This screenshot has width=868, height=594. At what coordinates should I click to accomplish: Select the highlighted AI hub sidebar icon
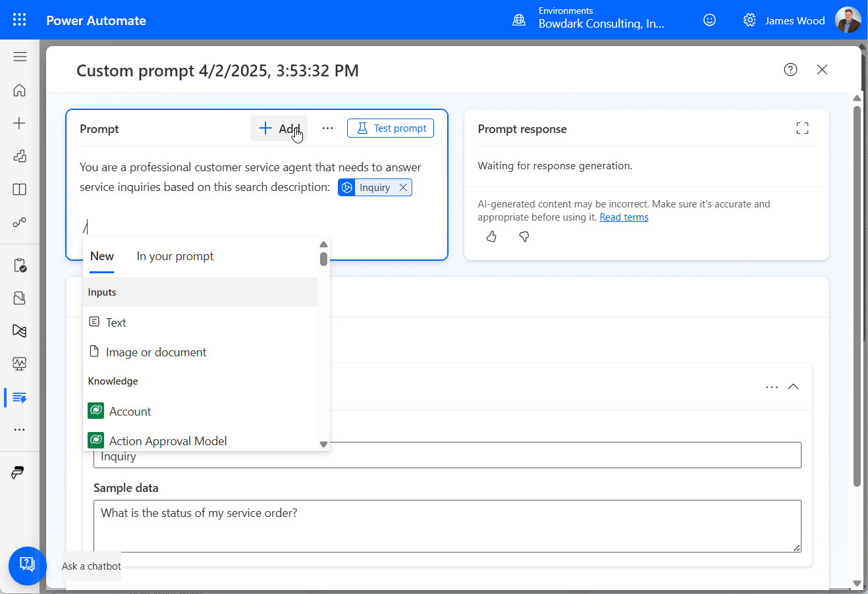[20, 398]
